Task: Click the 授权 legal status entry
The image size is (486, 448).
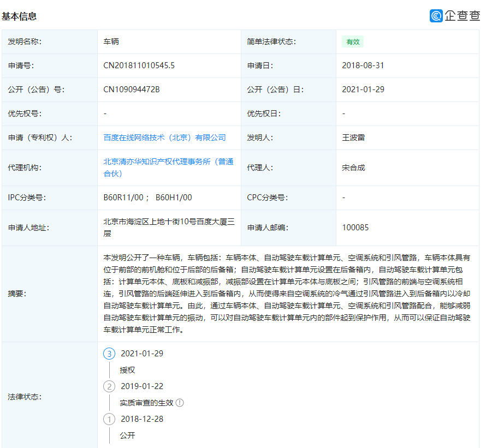Action: [x=127, y=370]
